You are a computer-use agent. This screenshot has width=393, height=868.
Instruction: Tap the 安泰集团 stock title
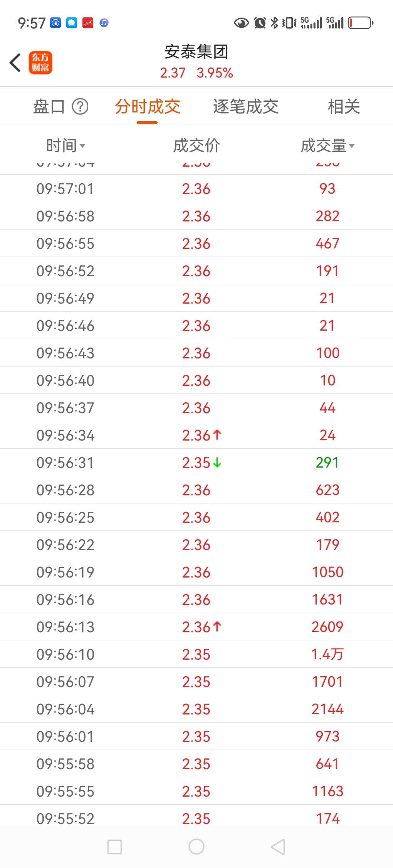[x=196, y=52]
